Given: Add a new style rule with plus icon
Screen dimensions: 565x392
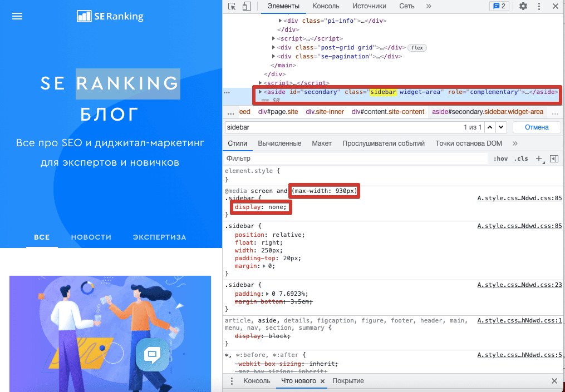Looking at the screenshot, I should (538, 158).
